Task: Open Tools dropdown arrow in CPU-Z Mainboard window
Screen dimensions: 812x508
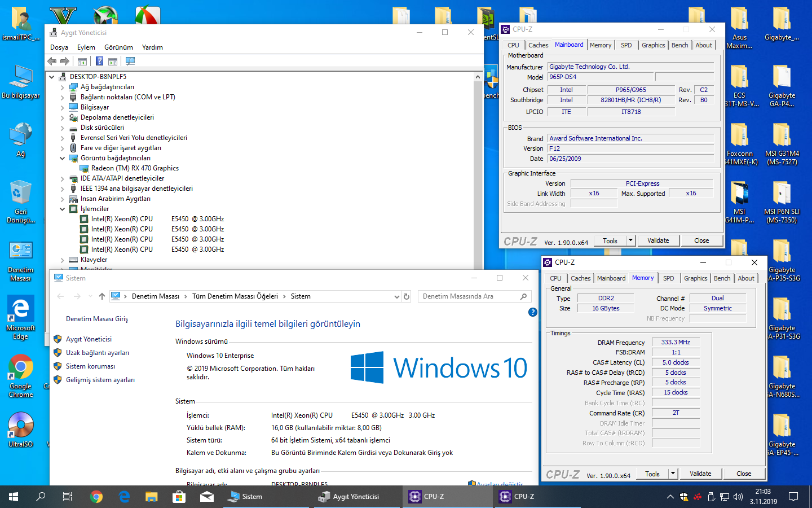Action: tap(631, 240)
